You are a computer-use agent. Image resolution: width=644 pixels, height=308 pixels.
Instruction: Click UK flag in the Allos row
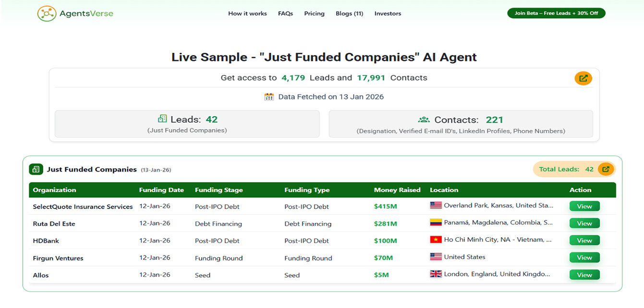436,274
